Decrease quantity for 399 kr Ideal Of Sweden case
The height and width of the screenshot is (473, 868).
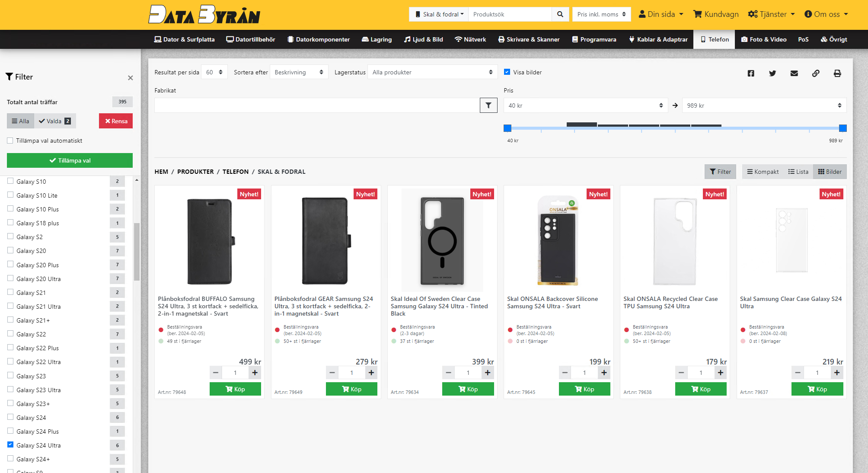448,373
